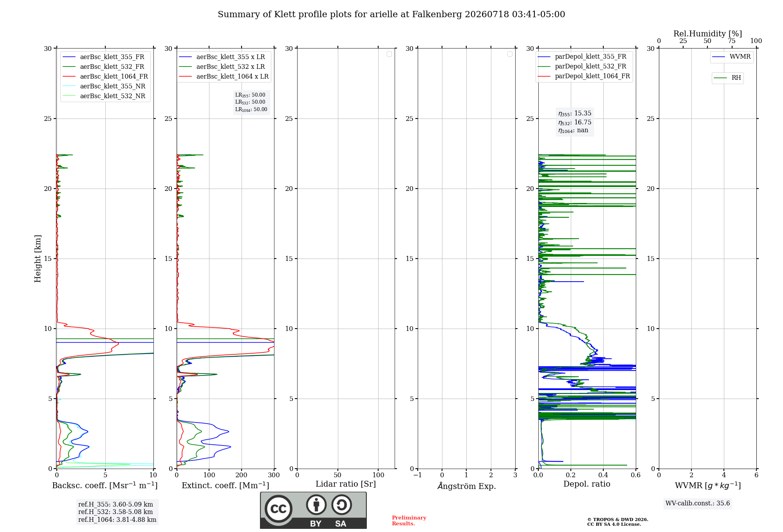Viewport: 783px width, 532px height.
Task: Click the green RH legend entry
Action: point(727,78)
